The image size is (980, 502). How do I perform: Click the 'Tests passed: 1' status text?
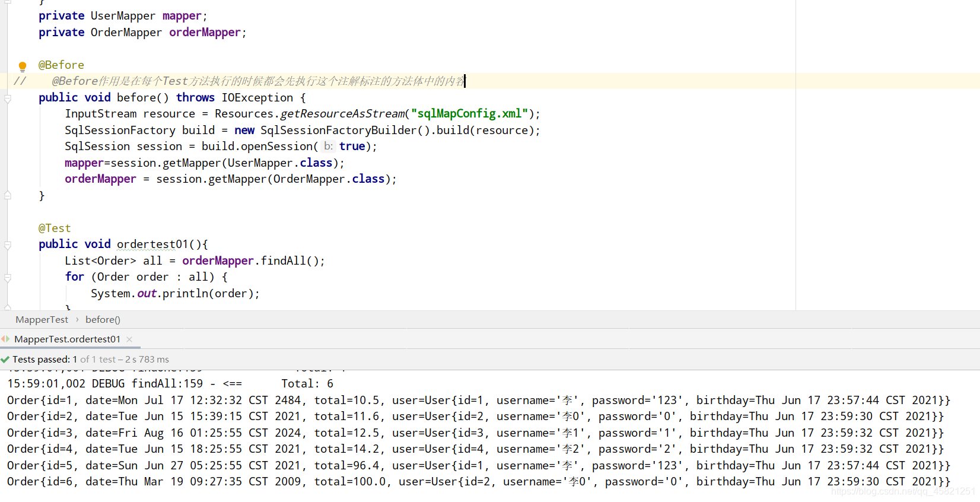pyautogui.click(x=45, y=360)
